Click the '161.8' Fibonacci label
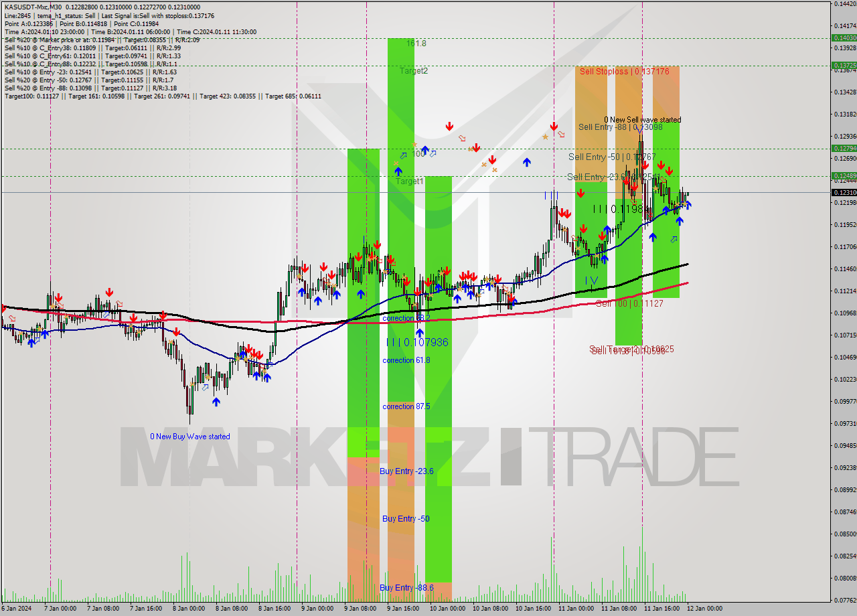 pos(416,43)
